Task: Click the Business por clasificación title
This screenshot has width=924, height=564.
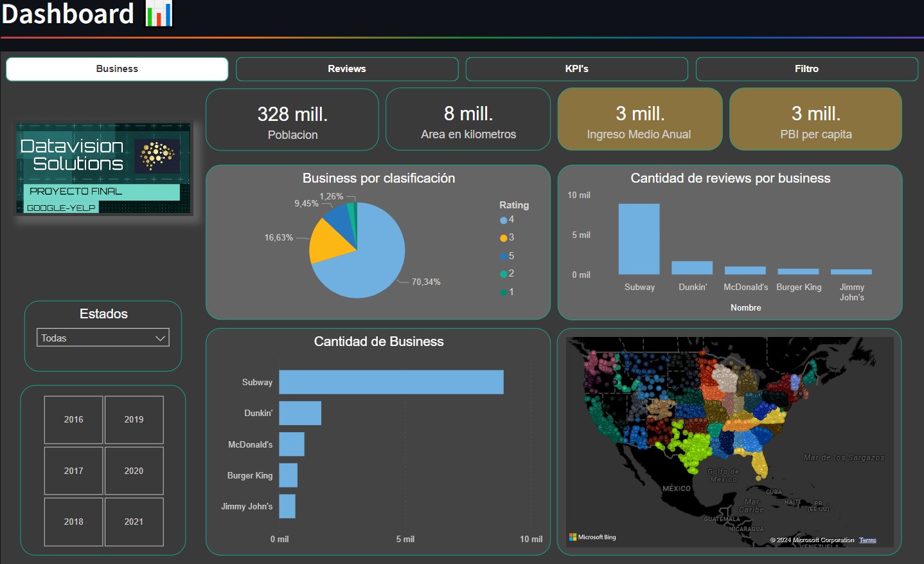Action: (x=378, y=178)
